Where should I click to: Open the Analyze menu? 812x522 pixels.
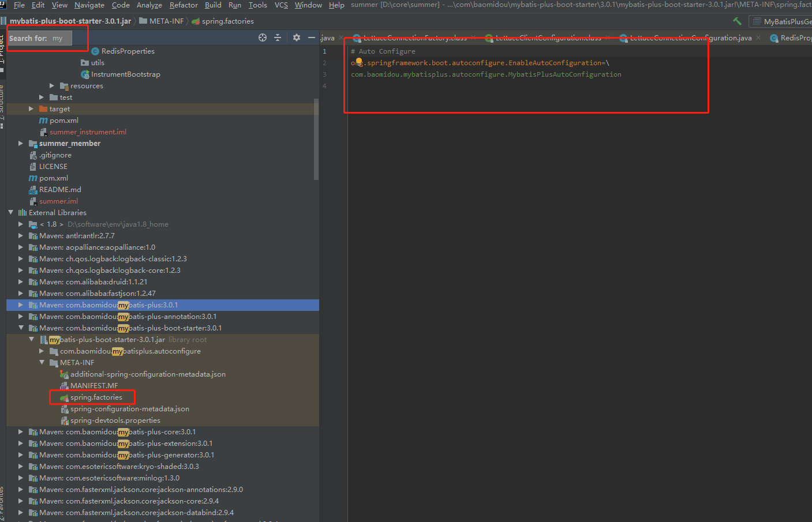149,5
